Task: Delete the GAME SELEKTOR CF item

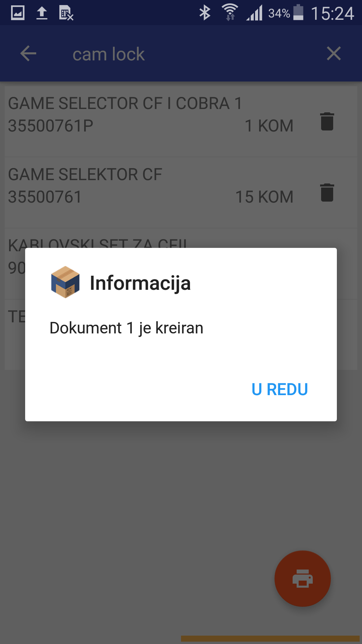Action: 327,193
